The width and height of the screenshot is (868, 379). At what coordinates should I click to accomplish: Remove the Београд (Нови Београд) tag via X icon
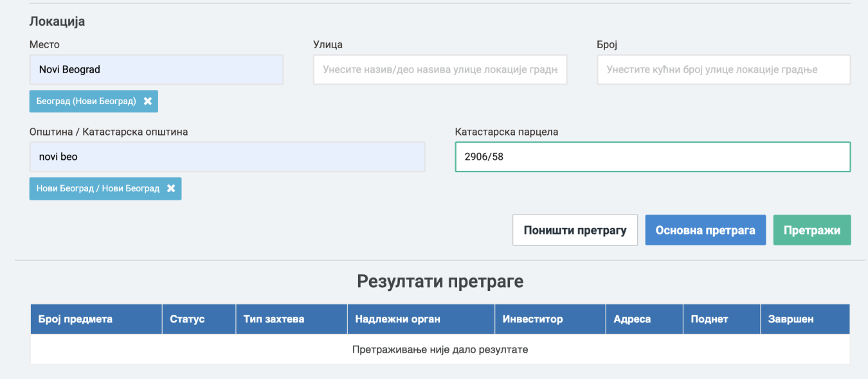coord(147,101)
